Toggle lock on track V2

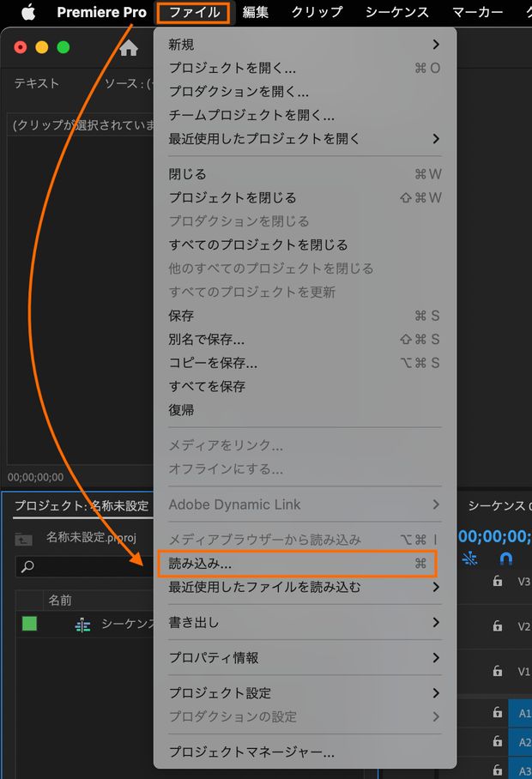pyautogui.click(x=497, y=626)
